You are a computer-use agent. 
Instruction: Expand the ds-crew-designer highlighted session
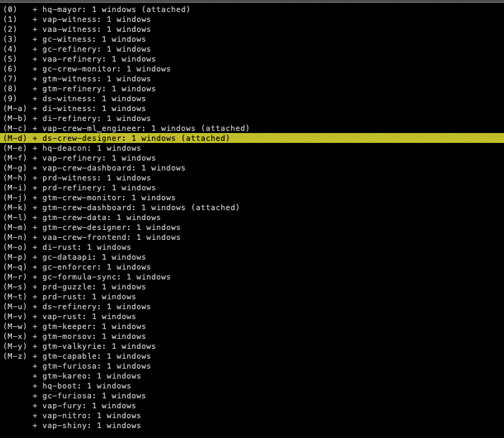click(x=35, y=139)
